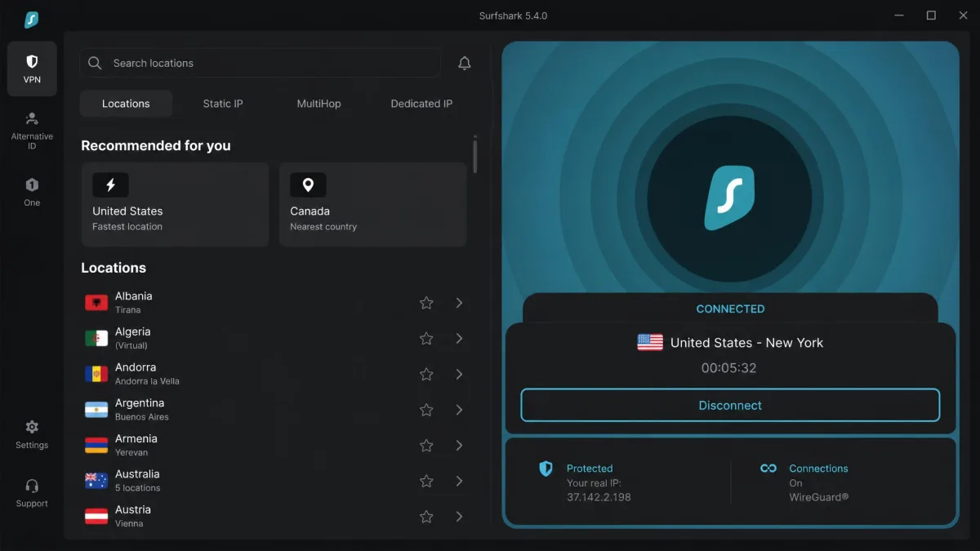Select Austria Vienna location row
Image resolution: width=980 pixels, height=551 pixels.
pos(276,516)
